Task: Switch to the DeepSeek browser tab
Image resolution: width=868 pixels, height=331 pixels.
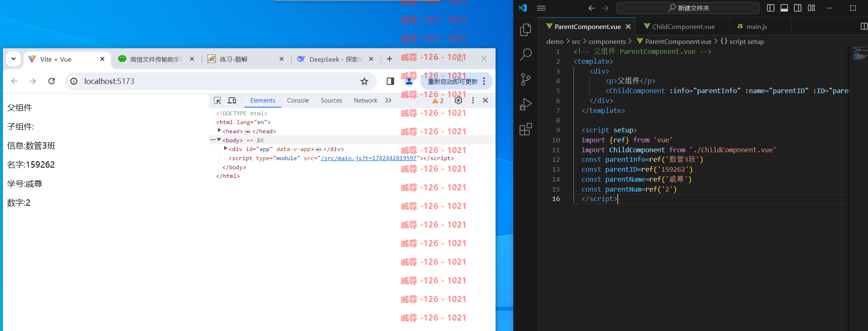Action: pos(335,59)
